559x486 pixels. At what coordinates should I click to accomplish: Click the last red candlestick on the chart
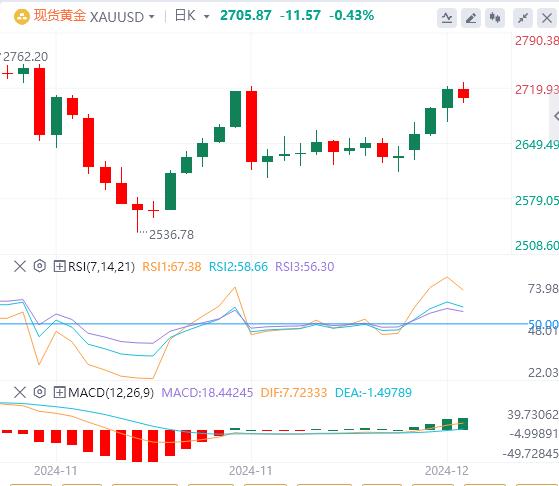tap(463, 93)
